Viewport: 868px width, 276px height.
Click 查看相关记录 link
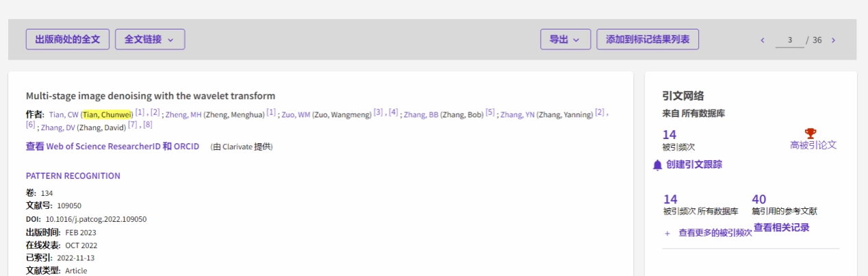point(781,227)
